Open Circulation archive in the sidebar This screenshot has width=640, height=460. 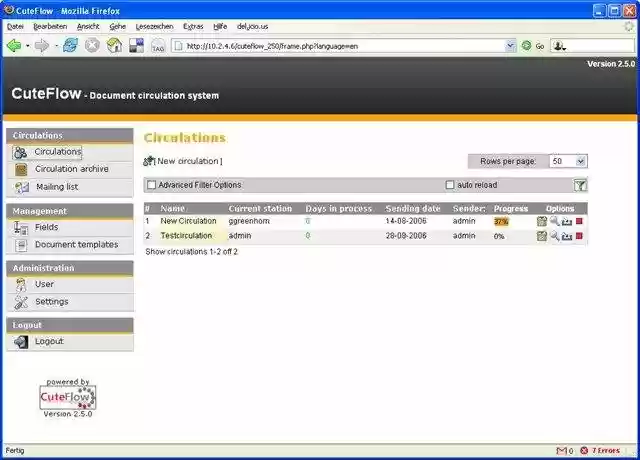(x=72, y=169)
